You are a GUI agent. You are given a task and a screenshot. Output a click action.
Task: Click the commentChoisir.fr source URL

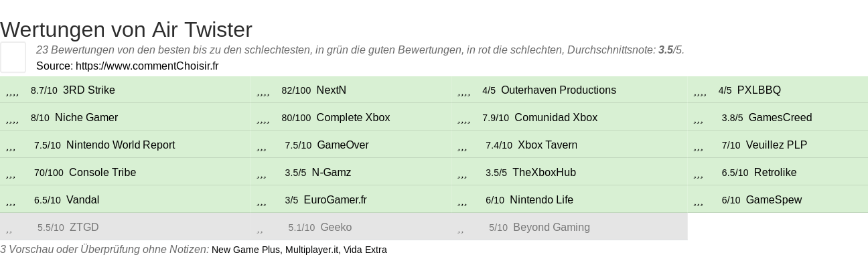(147, 66)
